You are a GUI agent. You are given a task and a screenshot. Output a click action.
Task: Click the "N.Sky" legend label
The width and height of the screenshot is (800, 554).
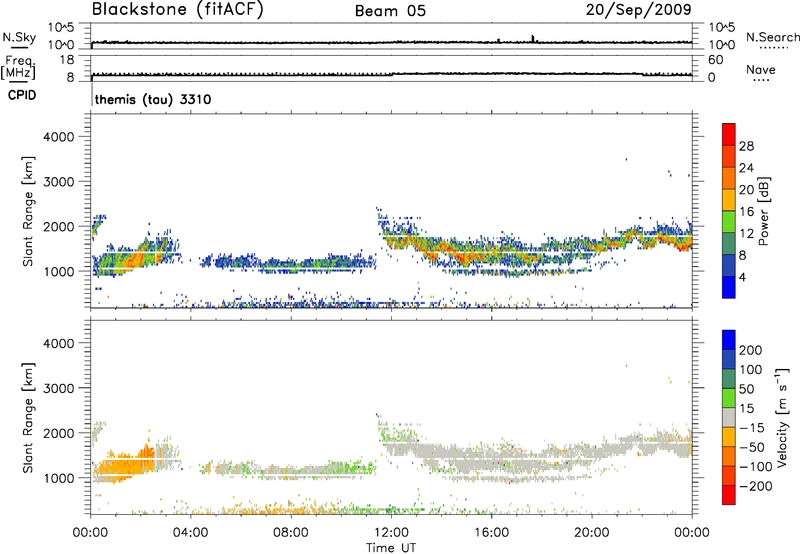point(19,37)
